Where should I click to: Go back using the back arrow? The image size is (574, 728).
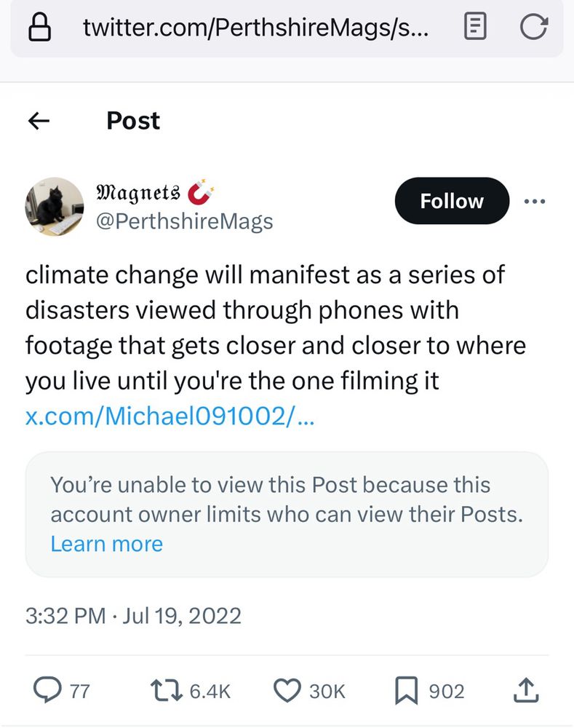point(38,121)
